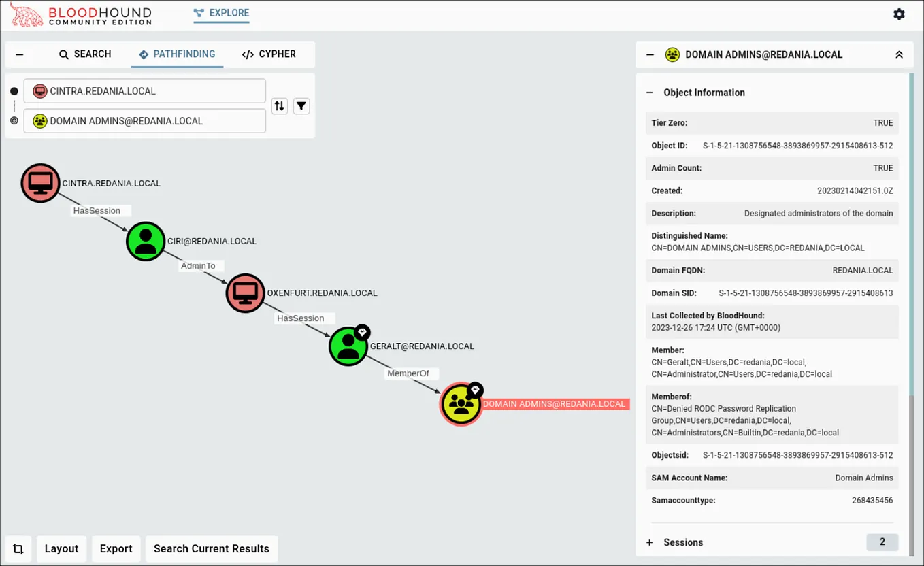The width and height of the screenshot is (924, 566).
Task: Select the CIRI@REDANIA.LOCAL user node
Action: 145,241
